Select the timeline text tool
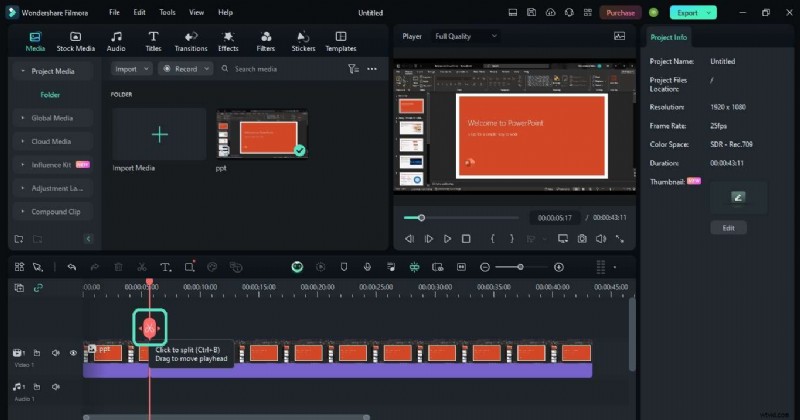The image size is (800, 420). point(165,267)
